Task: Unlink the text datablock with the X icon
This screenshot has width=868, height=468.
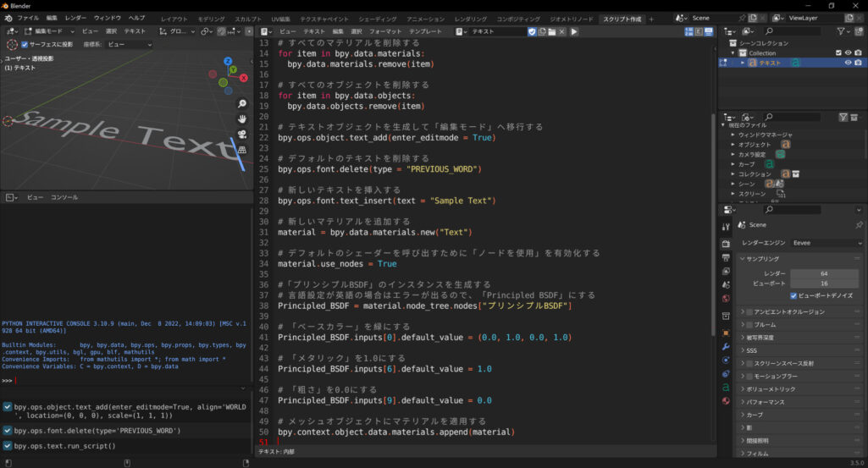Action: pyautogui.click(x=562, y=31)
